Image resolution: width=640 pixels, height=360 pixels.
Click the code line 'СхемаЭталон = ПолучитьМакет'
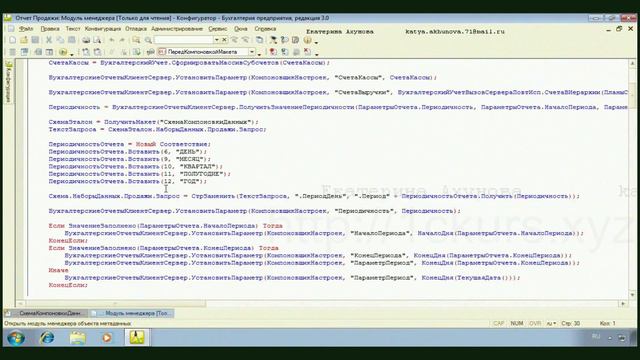(x=153, y=122)
